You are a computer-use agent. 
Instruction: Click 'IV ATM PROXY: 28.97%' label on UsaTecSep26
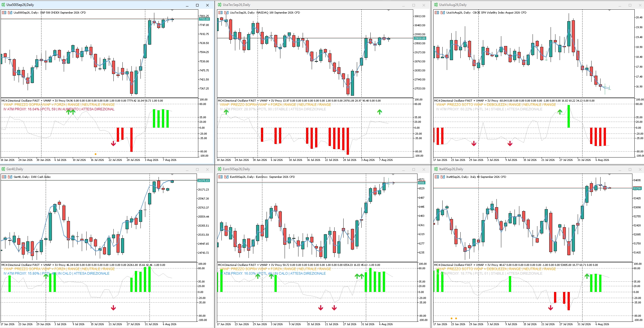[x=238, y=109]
